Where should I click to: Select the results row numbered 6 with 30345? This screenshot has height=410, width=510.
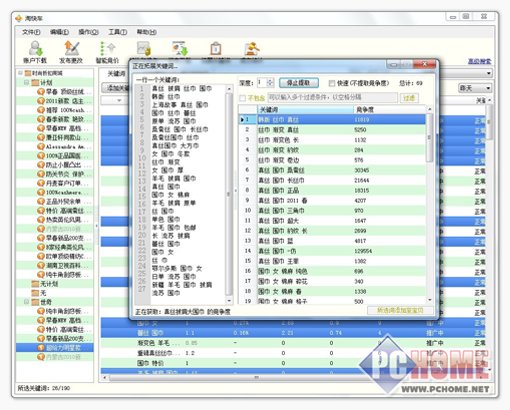333,170
